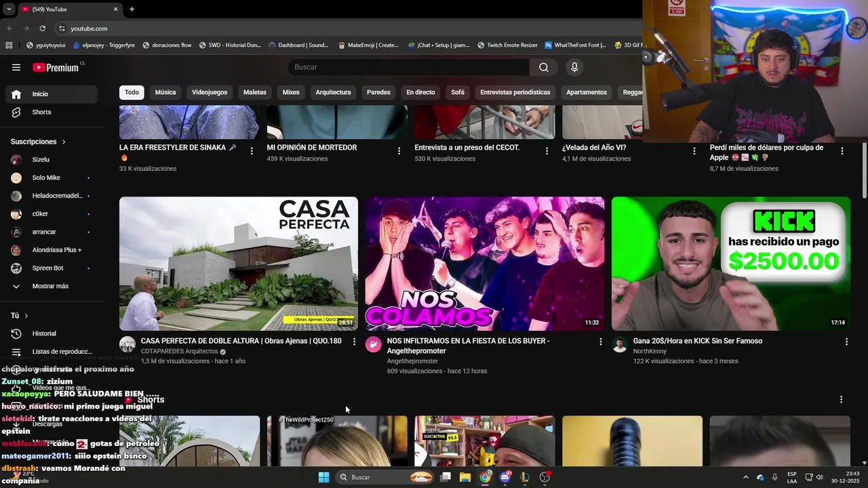Image resolution: width=868 pixels, height=488 pixels.
Task: Open the c0ker subscription channel
Action: [52, 214]
